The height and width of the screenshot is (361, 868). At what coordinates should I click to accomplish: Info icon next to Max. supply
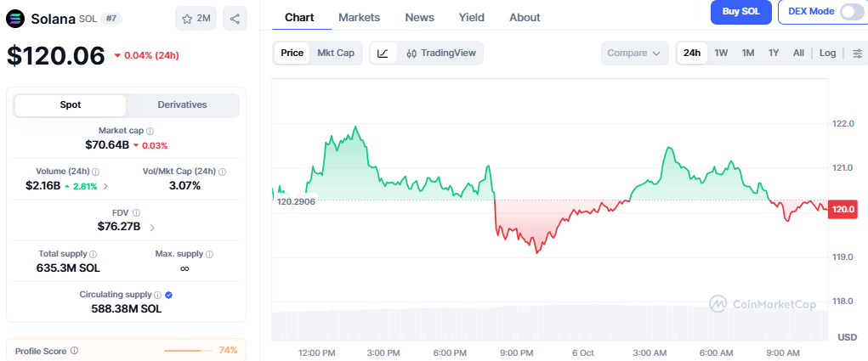(209, 254)
